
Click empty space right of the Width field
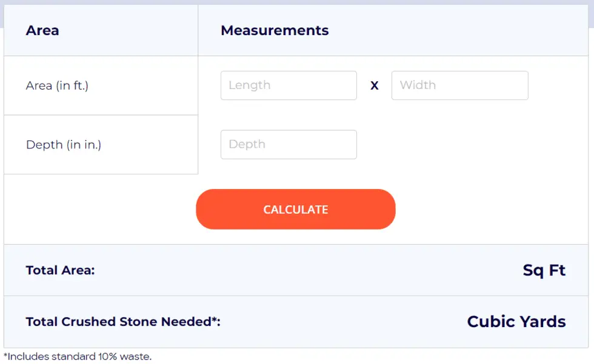pos(558,85)
